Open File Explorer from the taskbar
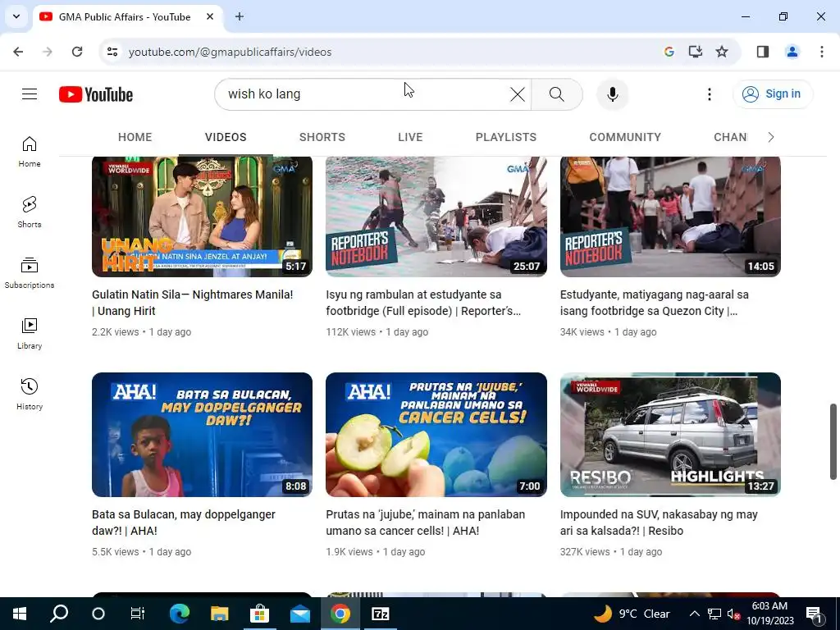The image size is (840, 630). 219,614
